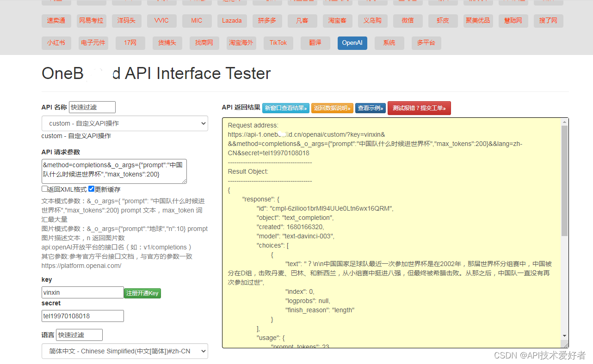Click the 查看示例 button
593x364 pixels.
point(371,108)
